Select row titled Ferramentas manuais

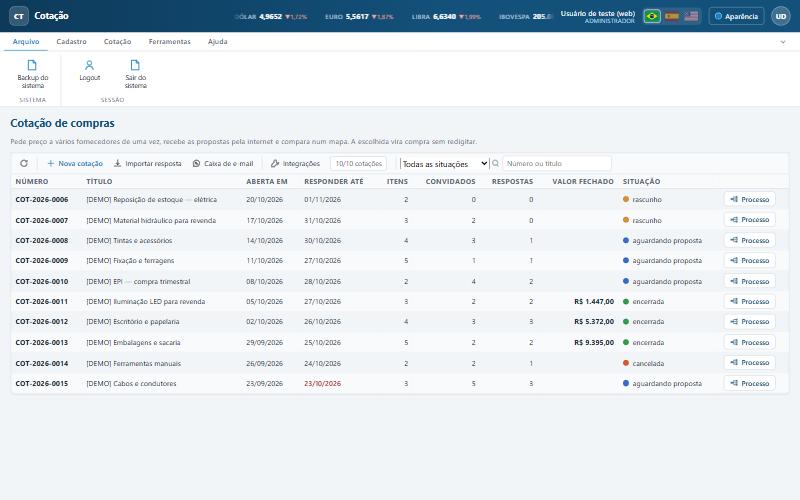(x=399, y=363)
